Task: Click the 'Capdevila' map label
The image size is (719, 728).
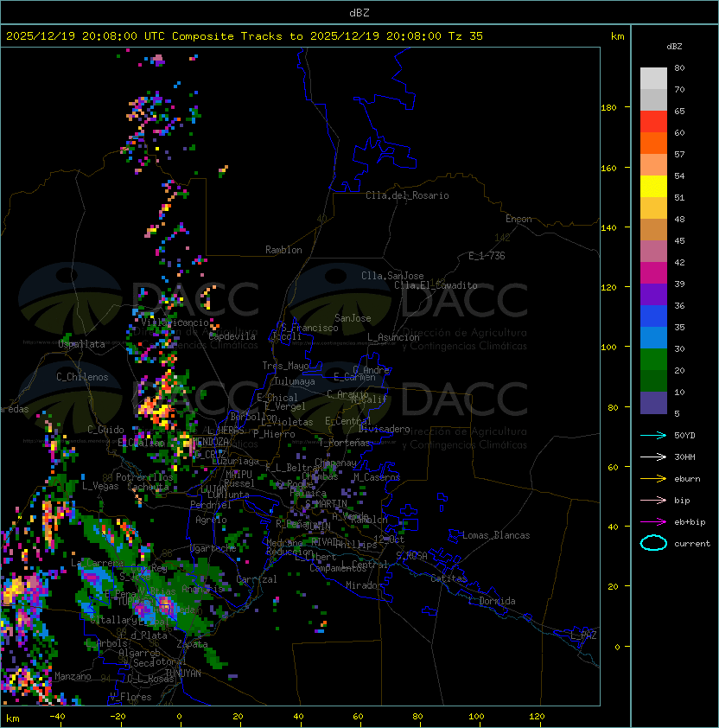Action: coord(232,336)
